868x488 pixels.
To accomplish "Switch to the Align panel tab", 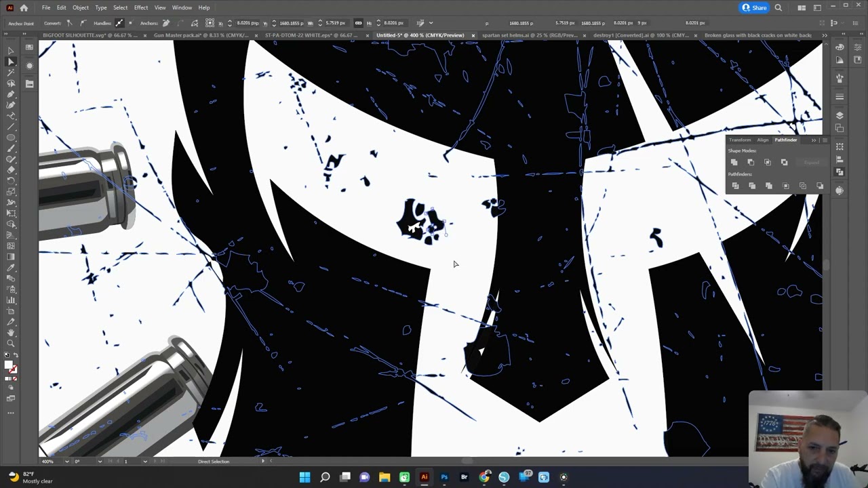I will coord(763,140).
